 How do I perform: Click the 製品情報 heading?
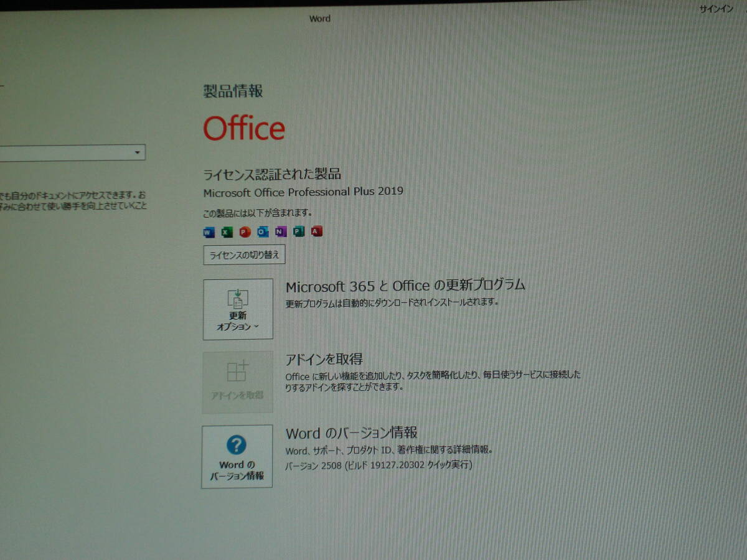click(233, 91)
